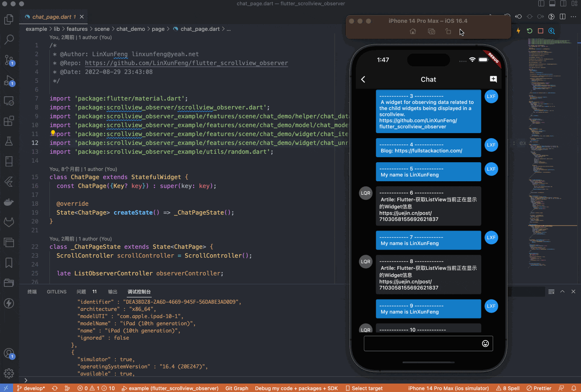
Task: Open Source Control view with badge
Action: [9, 60]
